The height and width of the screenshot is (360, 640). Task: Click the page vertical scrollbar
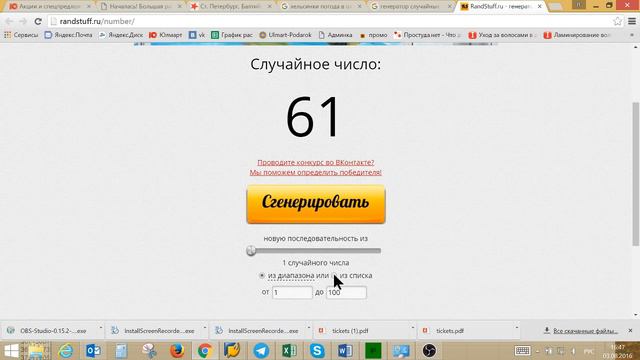click(636, 174)
